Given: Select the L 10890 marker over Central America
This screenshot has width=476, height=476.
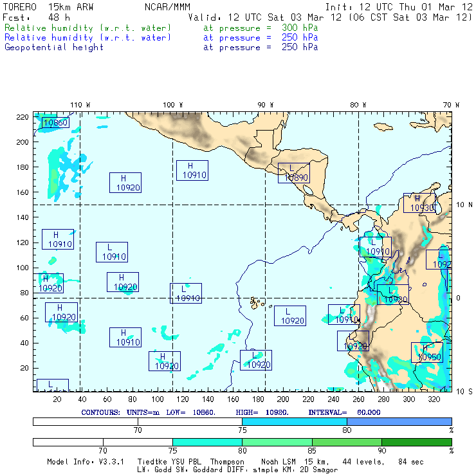Looking at the screenshot, I should tap(294, 173).
